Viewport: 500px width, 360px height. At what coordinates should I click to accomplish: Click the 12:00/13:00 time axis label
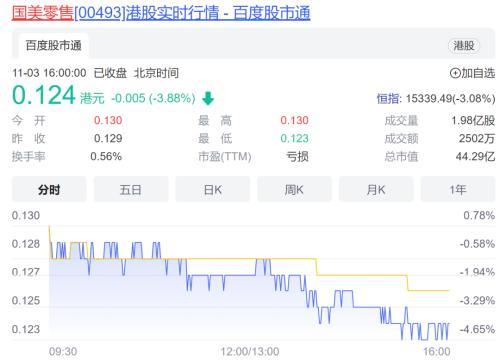(250, 351)
